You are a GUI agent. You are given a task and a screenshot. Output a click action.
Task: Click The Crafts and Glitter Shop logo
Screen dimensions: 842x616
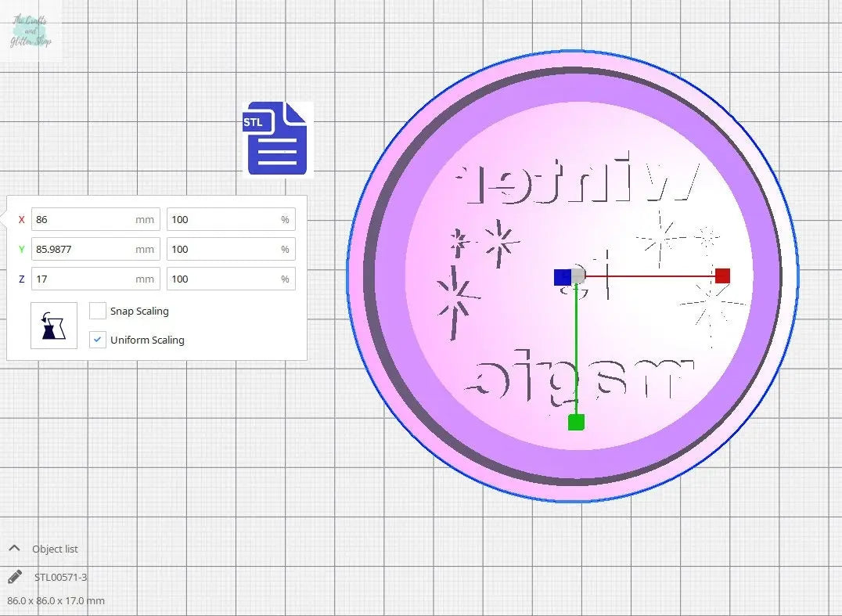(31, 31)
